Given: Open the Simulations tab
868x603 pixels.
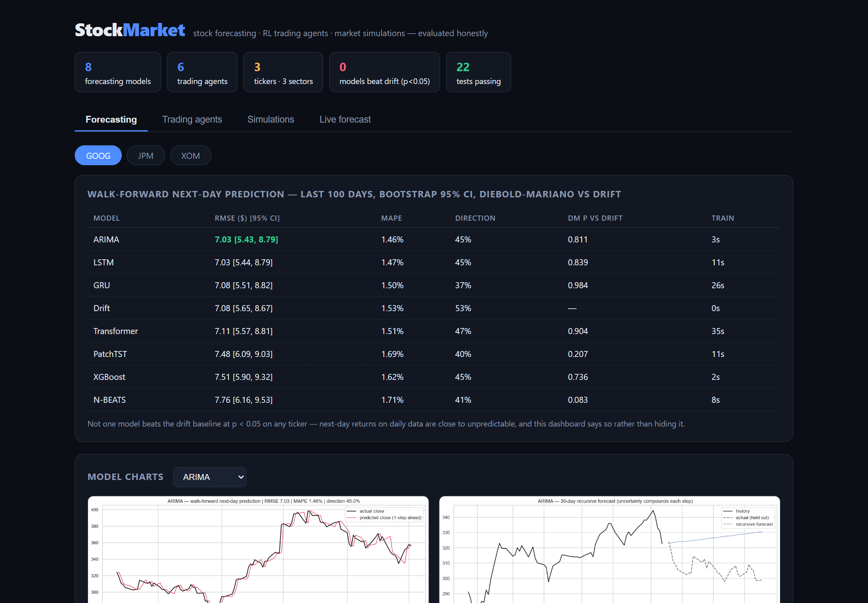Looking at the screenshot, I should point(270,119).
